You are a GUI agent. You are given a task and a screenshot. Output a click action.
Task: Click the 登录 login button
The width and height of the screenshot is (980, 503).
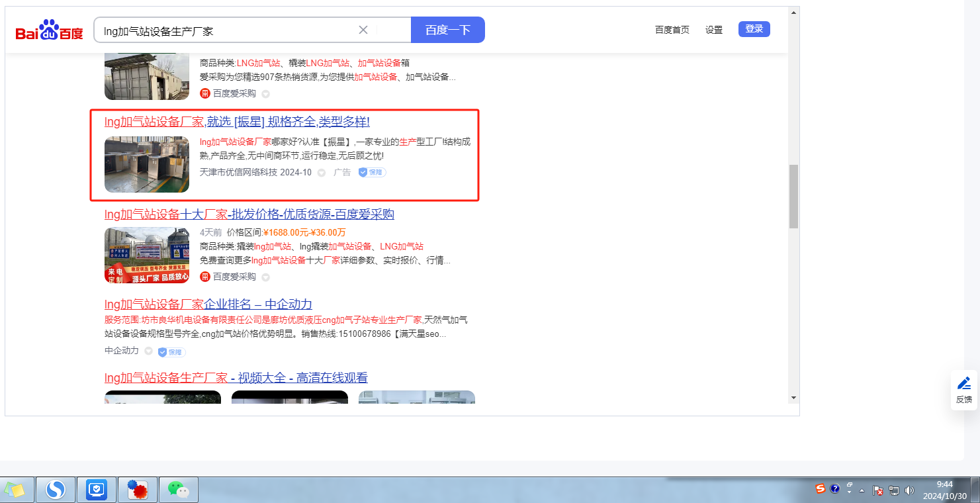click(x=754, y=29)
